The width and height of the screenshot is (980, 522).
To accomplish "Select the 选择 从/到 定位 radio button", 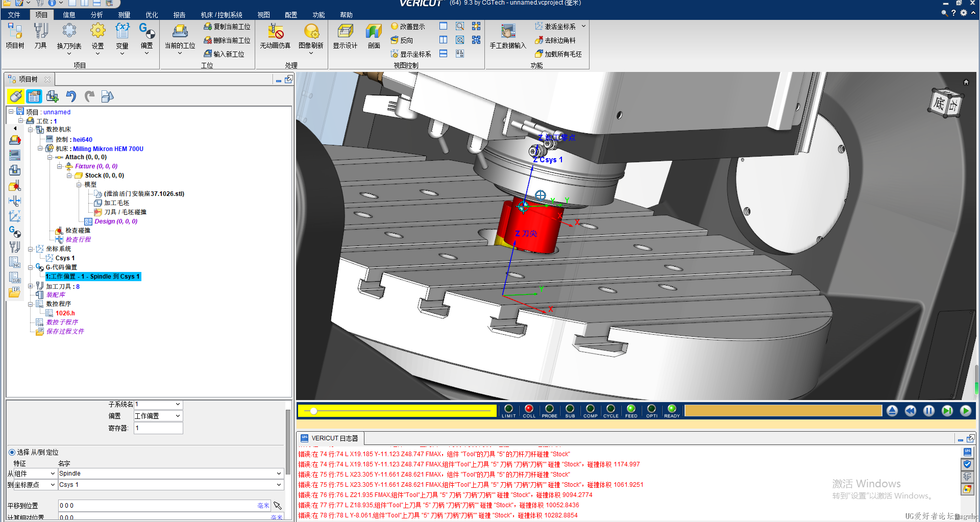I will [12, 452].
